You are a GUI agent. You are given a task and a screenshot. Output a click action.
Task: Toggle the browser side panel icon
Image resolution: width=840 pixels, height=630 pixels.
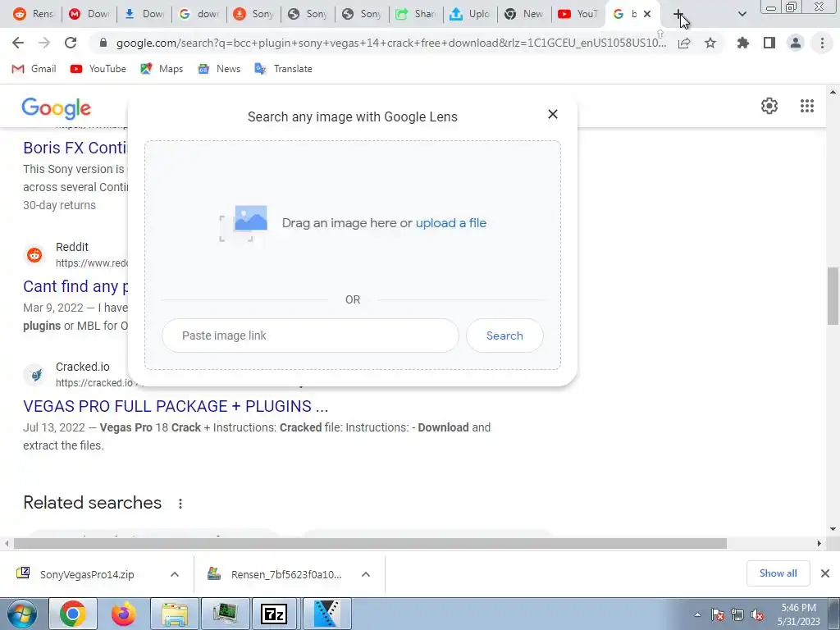[x=769, y=43]
